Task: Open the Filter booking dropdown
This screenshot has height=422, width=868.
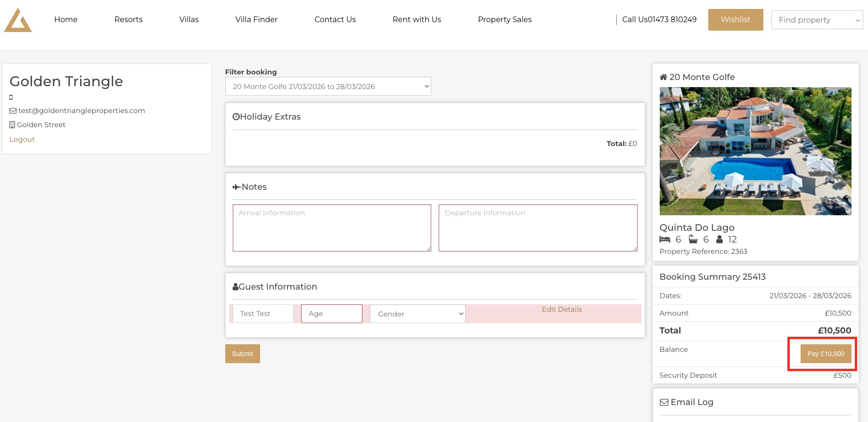Action: point(328,87)
